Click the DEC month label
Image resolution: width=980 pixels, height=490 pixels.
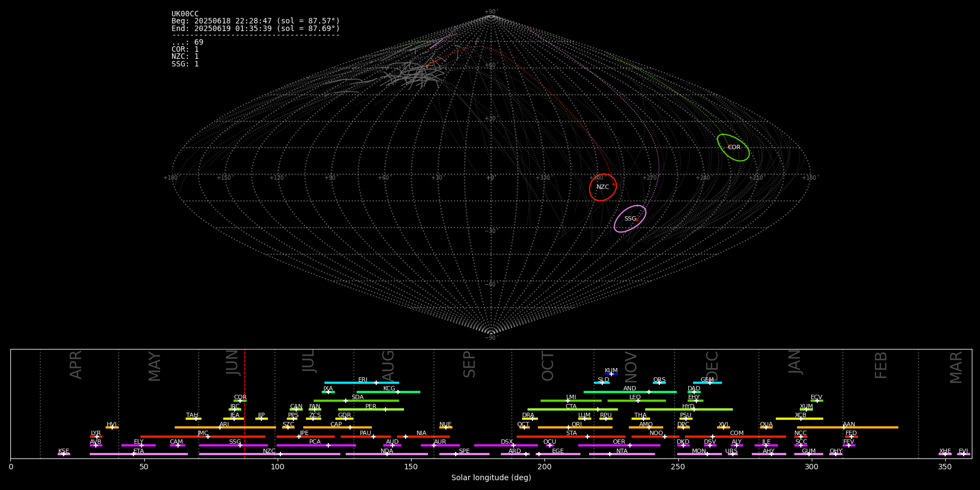point(712,366)
